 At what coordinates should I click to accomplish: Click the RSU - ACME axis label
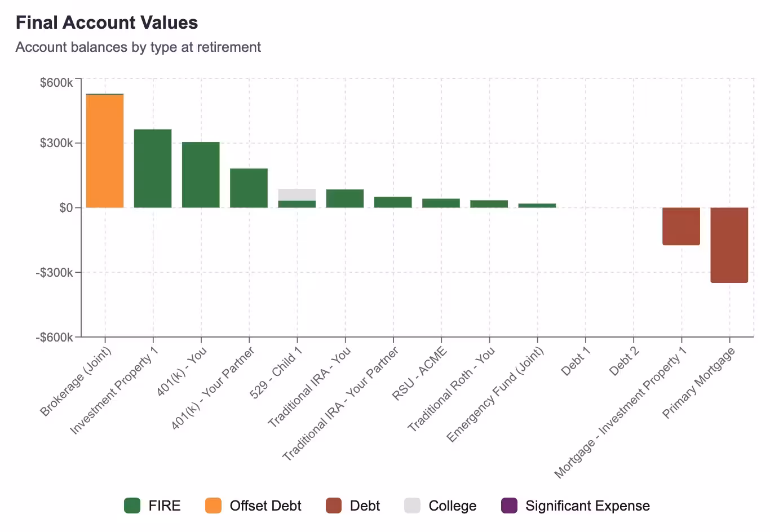coord(420,374)
